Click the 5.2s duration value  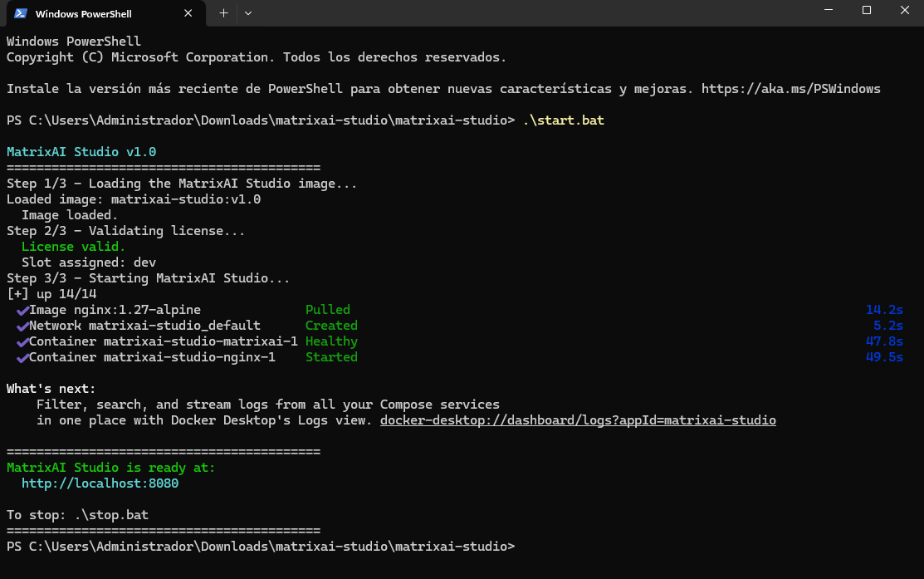pyautogui.click(x=888, y=326)
